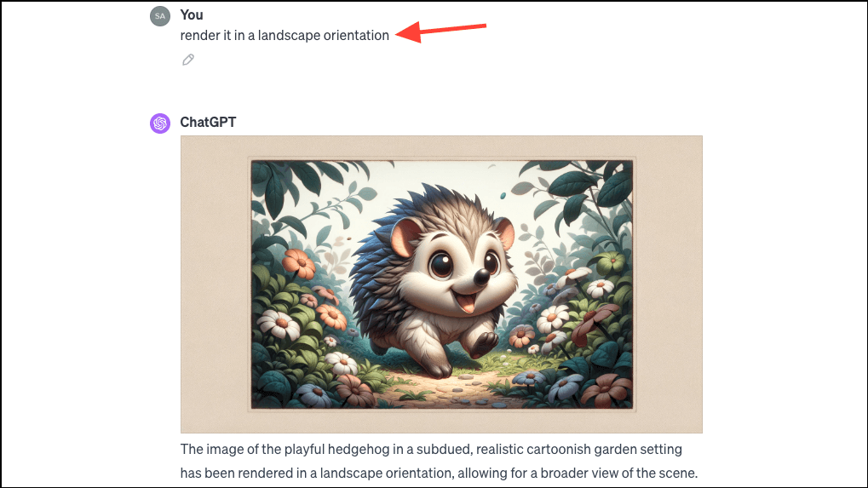The width and height of the screenshot is (868, 488).
Task: Click the beige frame around the picture
Action: 213,284
